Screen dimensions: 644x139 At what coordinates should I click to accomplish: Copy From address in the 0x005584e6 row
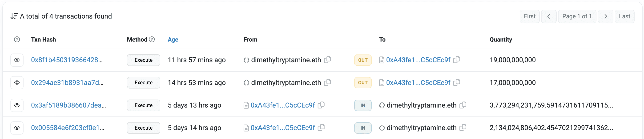click(x=321, y=128)
